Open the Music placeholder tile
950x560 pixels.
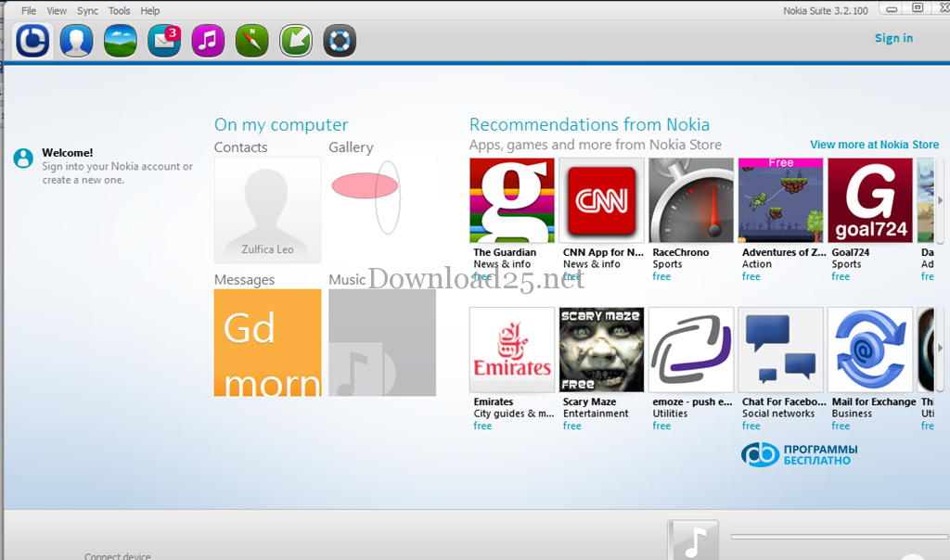(382, 343)
